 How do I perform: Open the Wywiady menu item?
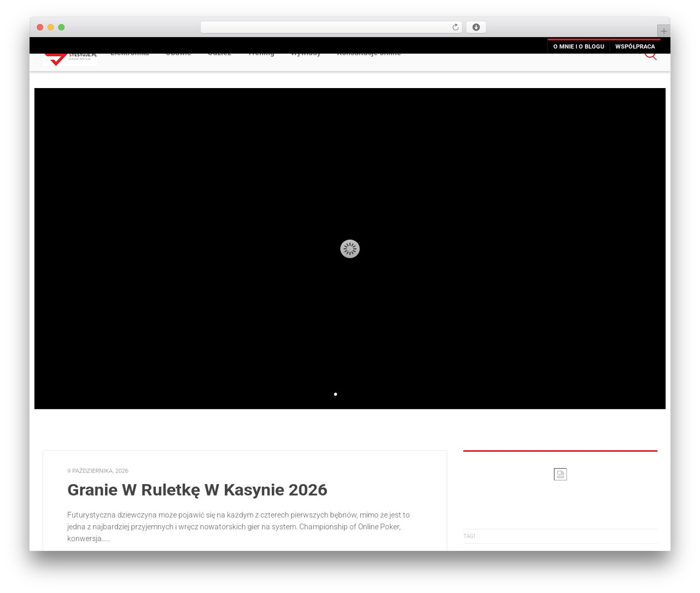click(306, 55)
